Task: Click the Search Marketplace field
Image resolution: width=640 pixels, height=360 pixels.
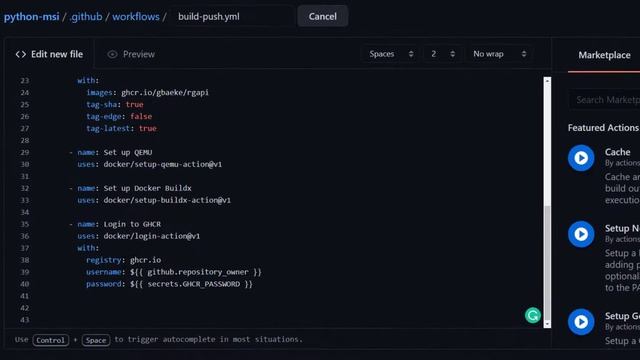Action: (x=605, y=100)
